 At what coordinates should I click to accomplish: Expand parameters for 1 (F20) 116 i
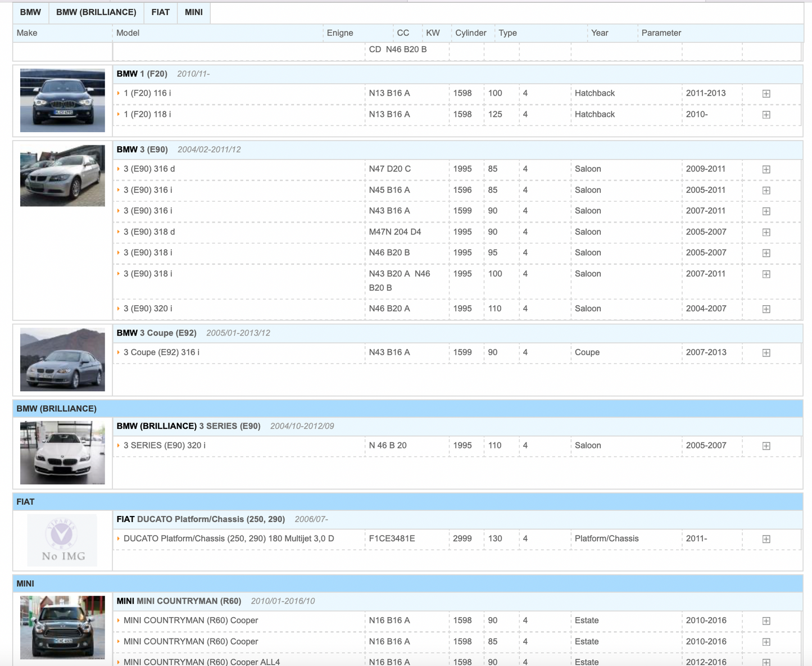[766, 94]
